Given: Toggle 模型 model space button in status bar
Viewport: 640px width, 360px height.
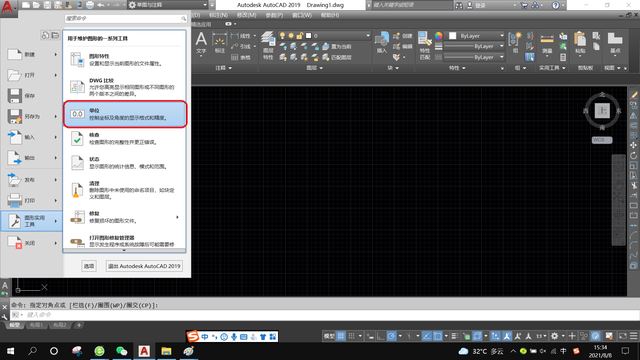Looking at the screenshot, I should (329, 336).
